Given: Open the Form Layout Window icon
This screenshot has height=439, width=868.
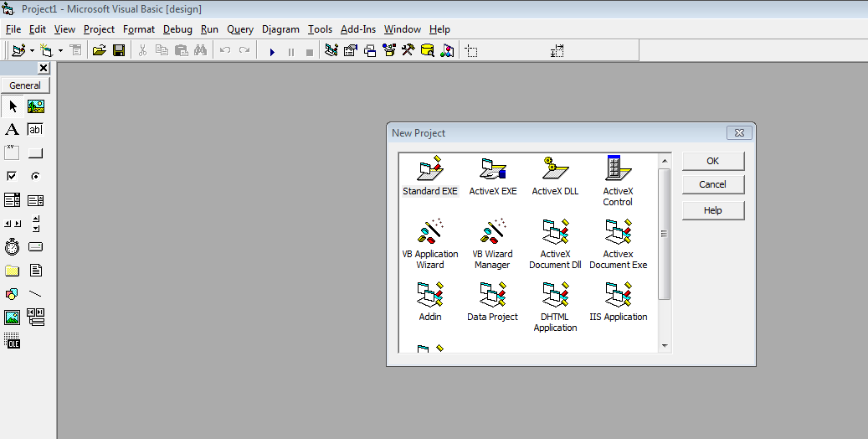Looking at the screenshot, I should click(370, 51).
